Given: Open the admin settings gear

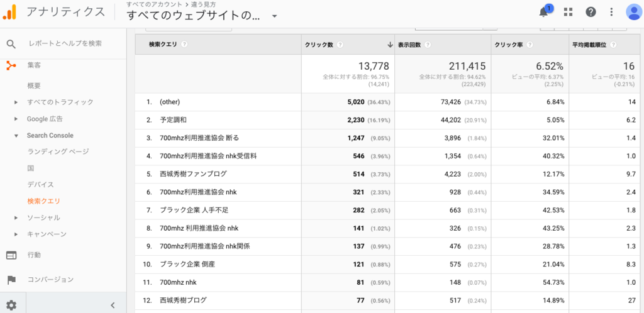Looking at the screenshot, I should click(x=11, y=305).
